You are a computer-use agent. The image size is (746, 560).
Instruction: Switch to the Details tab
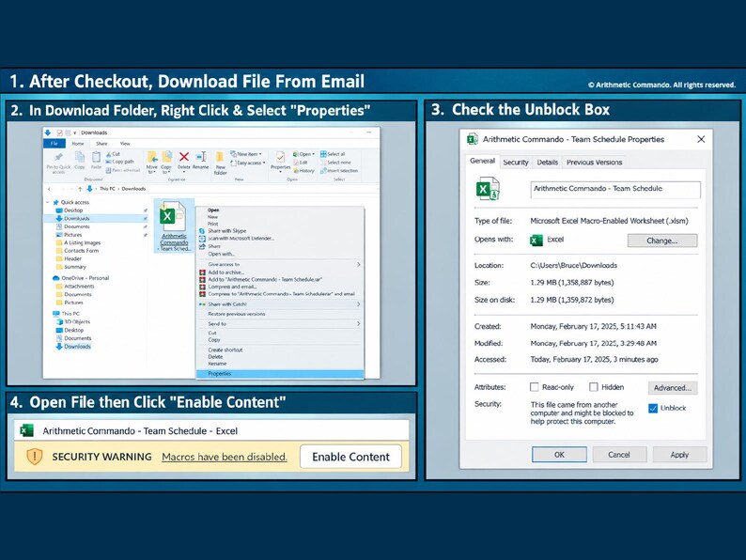[x=547, y=163]
